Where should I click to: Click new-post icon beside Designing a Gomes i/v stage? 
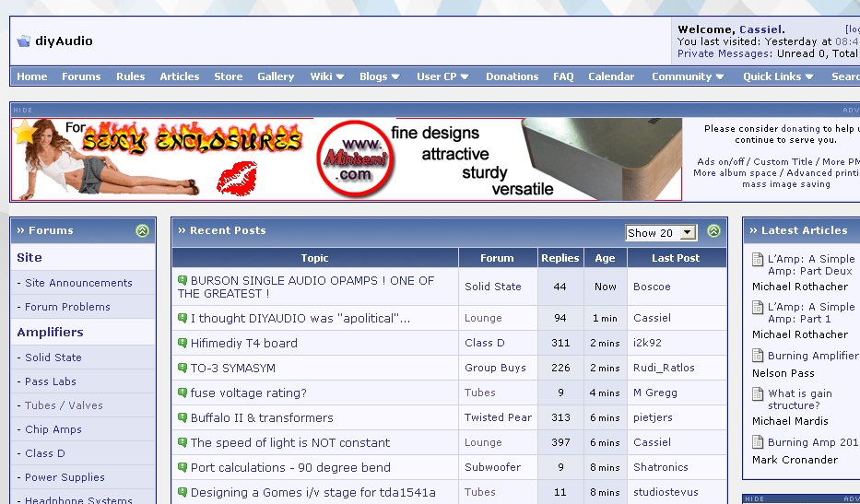183,492
